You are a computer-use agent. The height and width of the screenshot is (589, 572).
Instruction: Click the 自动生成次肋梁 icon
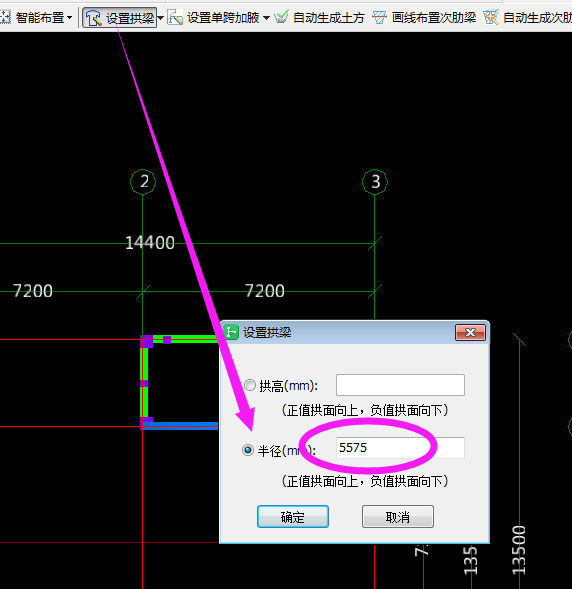coord(491,17)
